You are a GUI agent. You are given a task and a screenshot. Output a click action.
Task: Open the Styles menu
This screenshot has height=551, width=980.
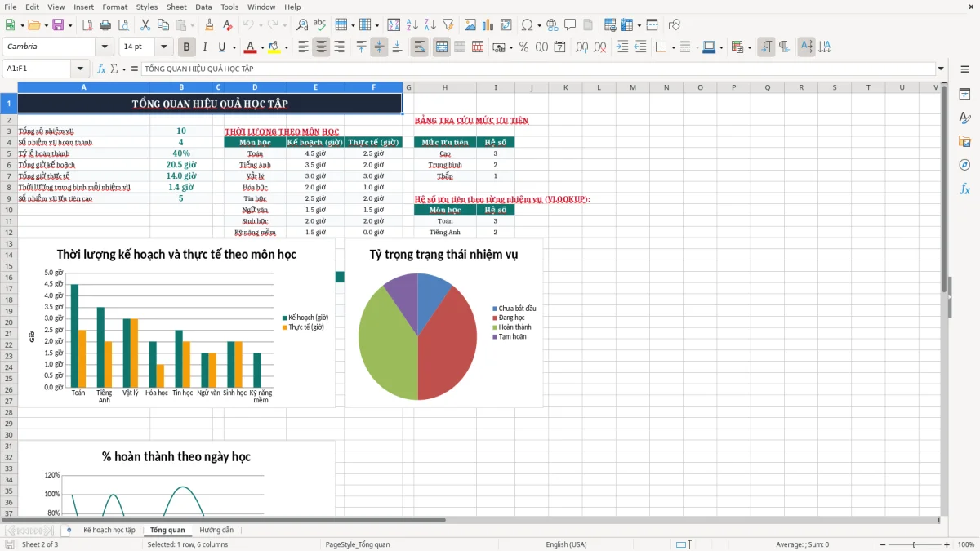[147, 7]
